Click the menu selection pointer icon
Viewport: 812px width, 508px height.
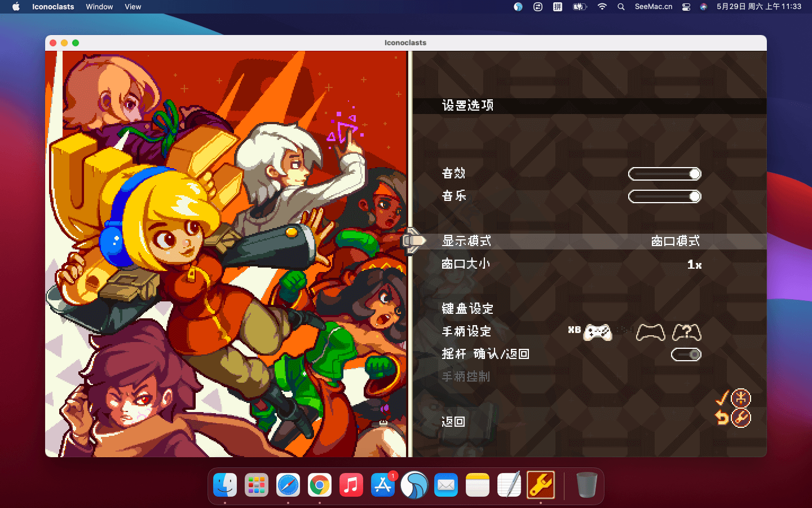pos(414,241)
